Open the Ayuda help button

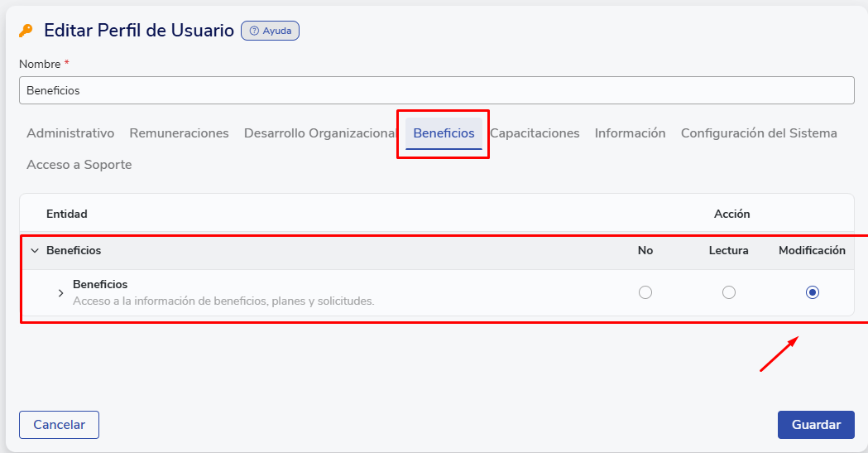click(270, 31)
